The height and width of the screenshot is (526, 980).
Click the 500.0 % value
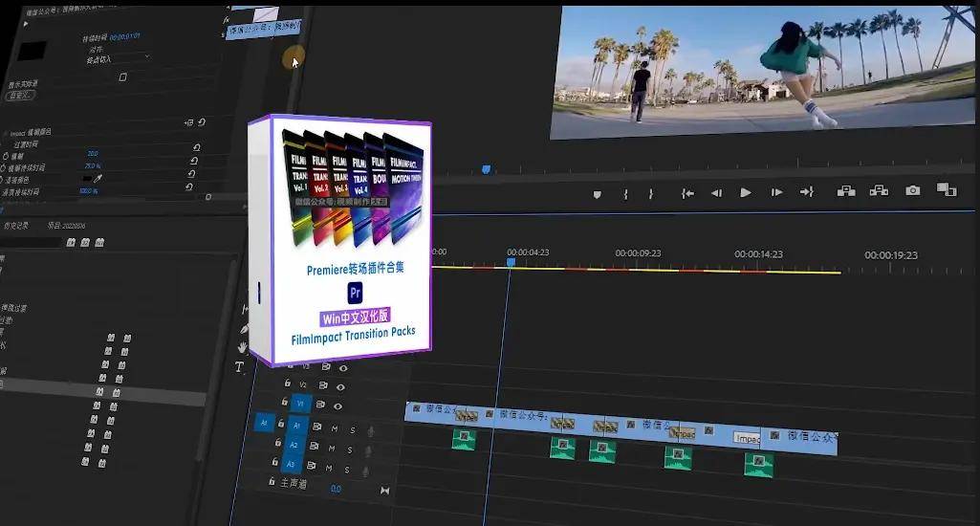click(x=89, y=190)
